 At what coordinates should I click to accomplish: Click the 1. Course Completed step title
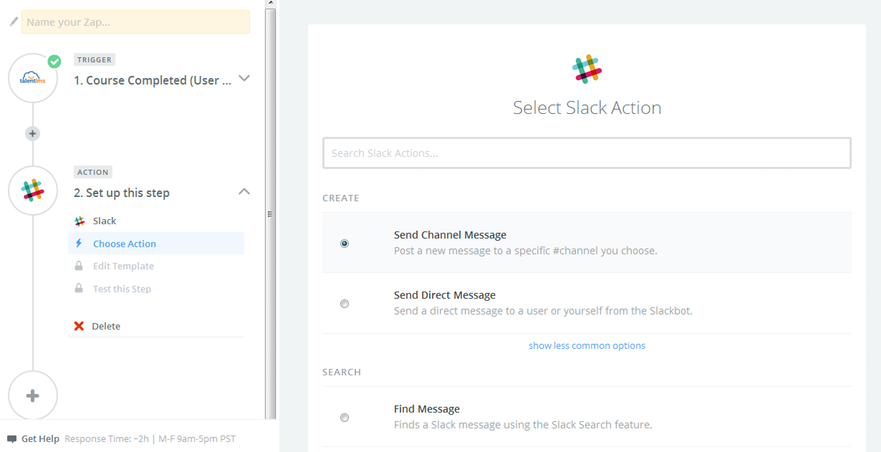153,80
